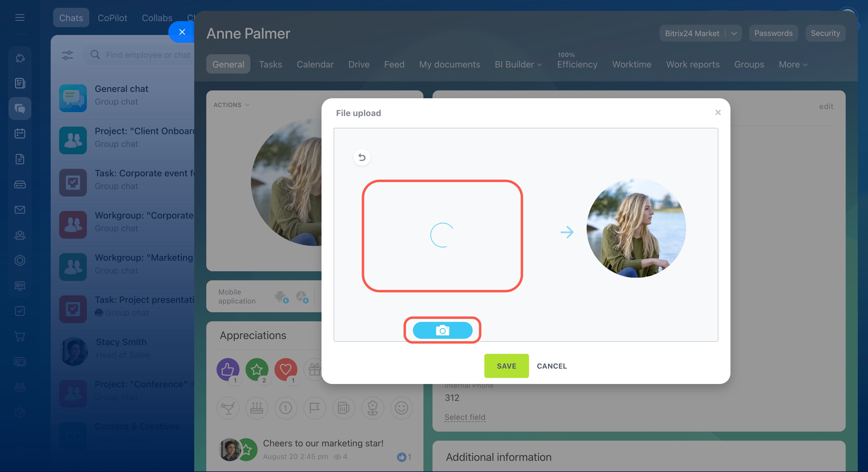Select the Feed profile tab
This screenshot has height=472, width=868.
[x=394, y=64]
